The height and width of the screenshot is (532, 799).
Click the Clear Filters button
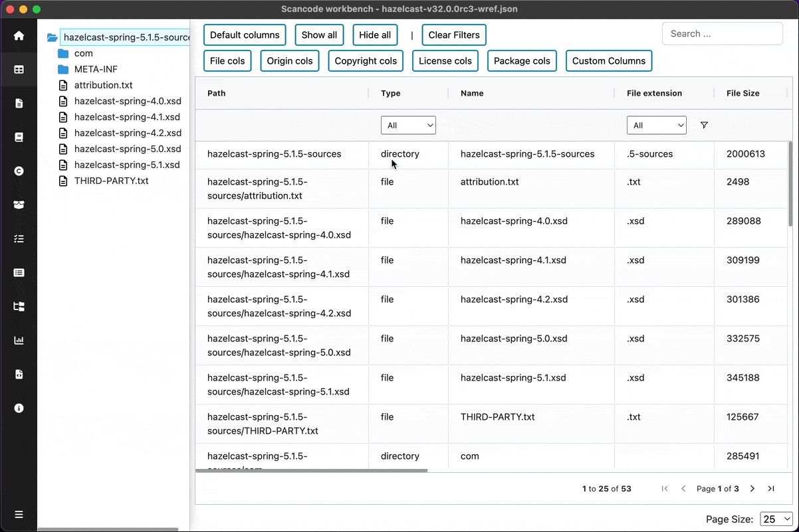pyautogui.click(x=454, y=35)
